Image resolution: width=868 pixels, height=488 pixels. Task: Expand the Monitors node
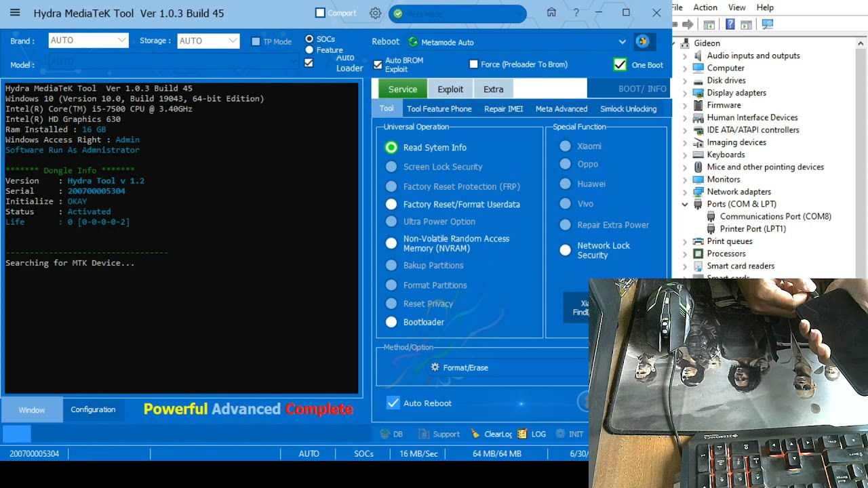pyautogui.click(x=684, y=180)
